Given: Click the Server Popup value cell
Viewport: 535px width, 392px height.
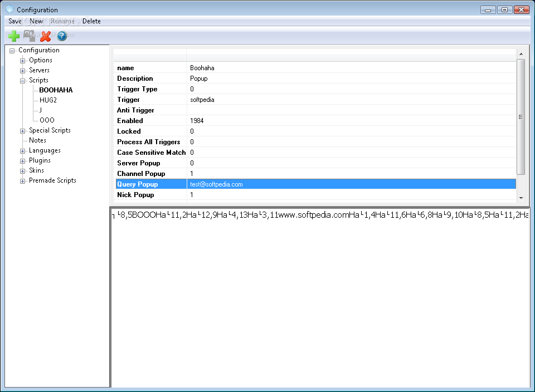Looking at the screenshot, I should pyautogui.click(x=352, y=163).
